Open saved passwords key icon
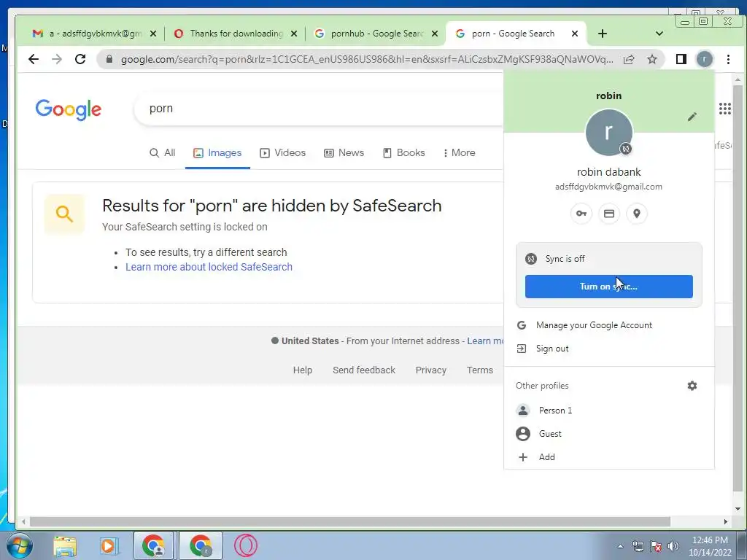 pyautogui.click(x=581, y=214)
